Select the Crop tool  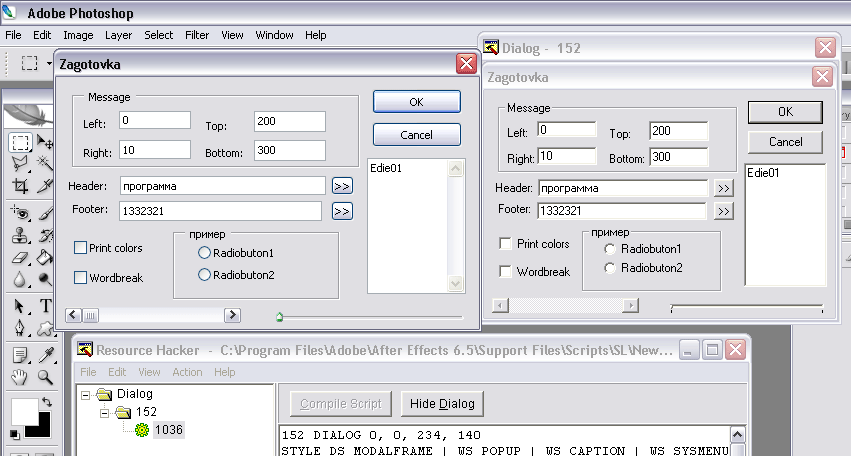tap(20, 186)
